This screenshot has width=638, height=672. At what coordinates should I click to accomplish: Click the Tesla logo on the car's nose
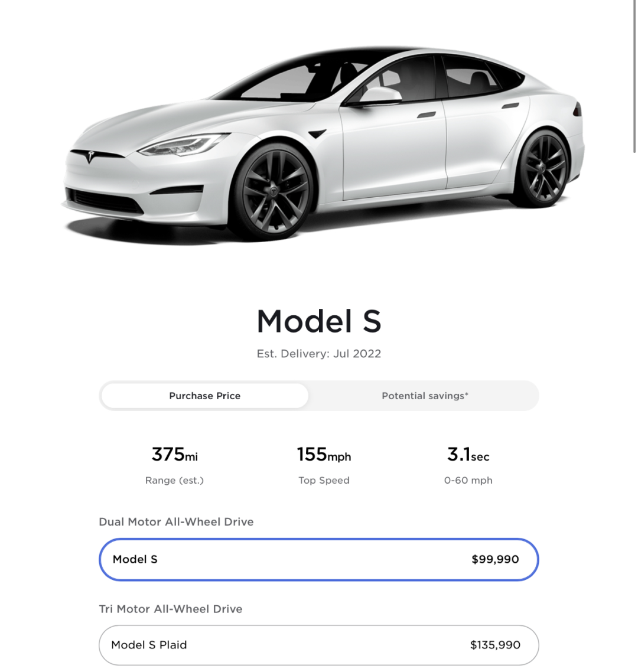(90, 156)
